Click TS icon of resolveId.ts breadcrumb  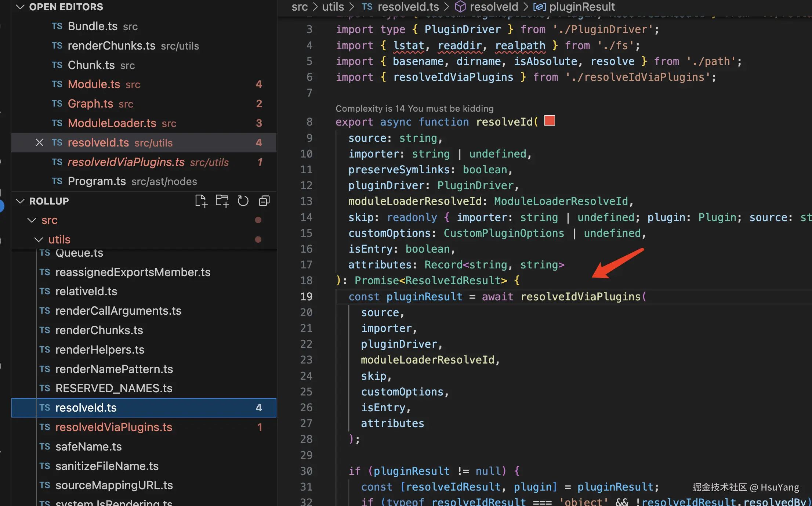pos(367,7)
